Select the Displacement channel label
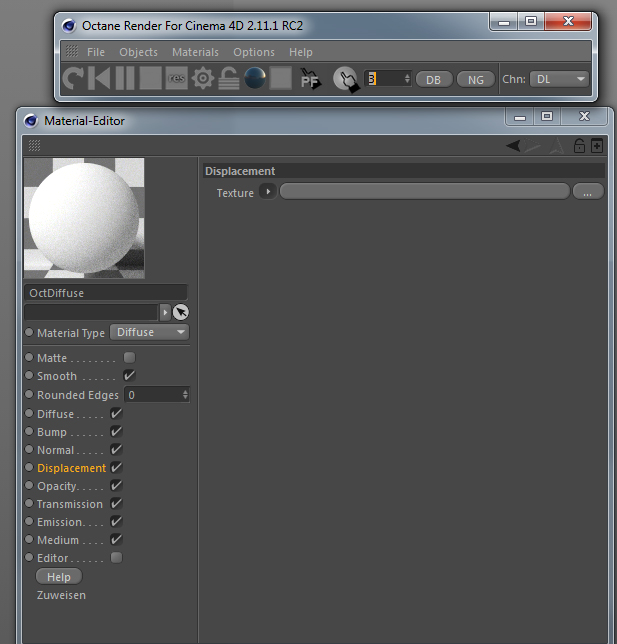The image size is (617, 644). point(71,468)
